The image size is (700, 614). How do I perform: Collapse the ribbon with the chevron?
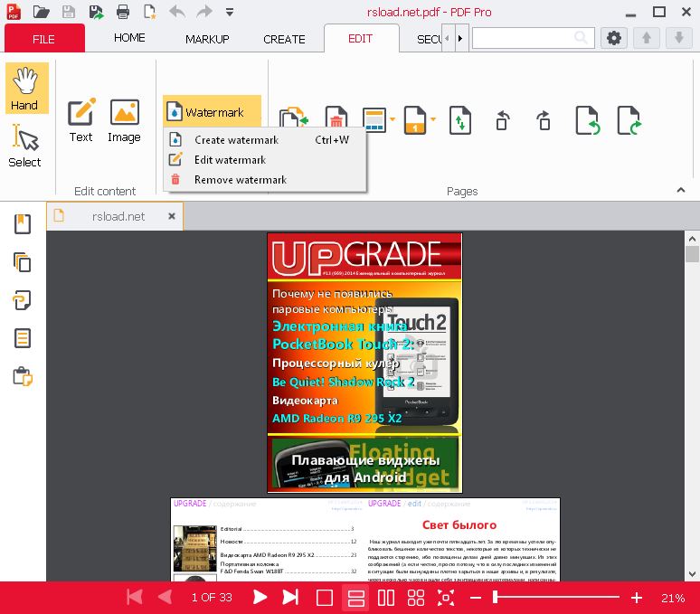tap(680, 190)
